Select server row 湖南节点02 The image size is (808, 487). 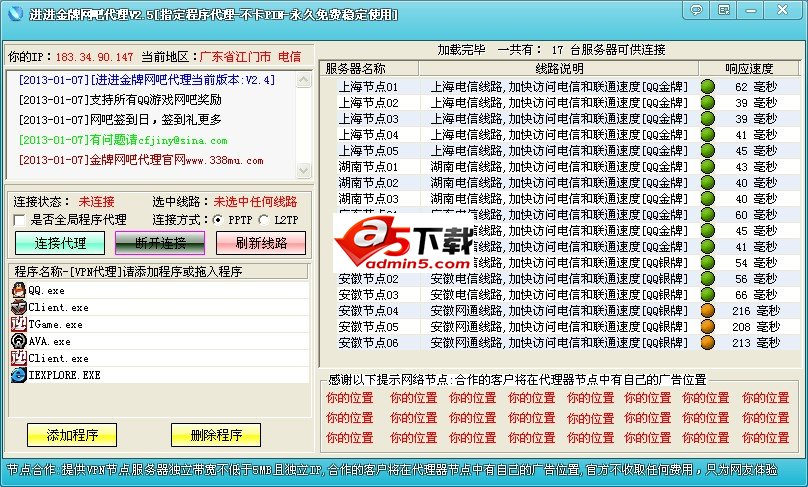click(x=561, y=182)
